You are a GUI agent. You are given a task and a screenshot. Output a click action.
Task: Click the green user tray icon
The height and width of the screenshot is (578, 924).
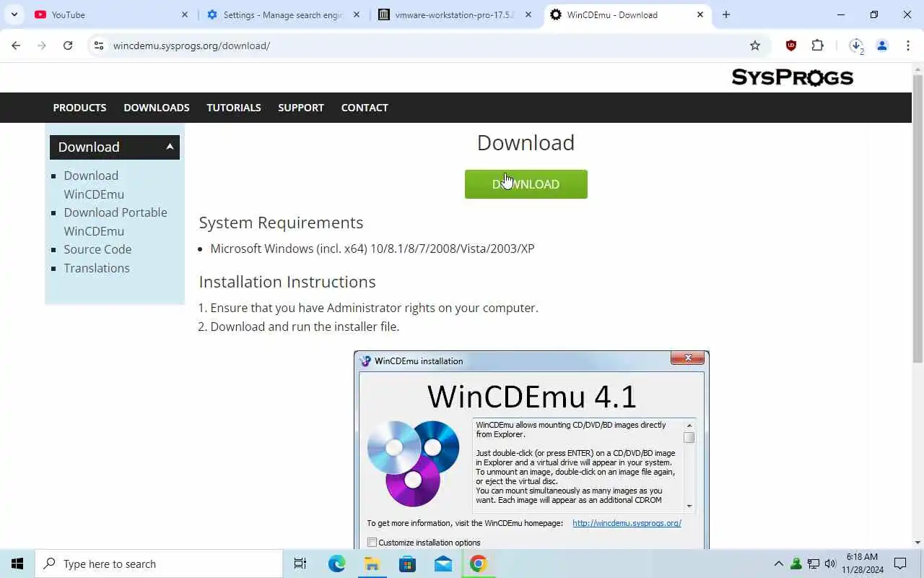pos(796,564)
